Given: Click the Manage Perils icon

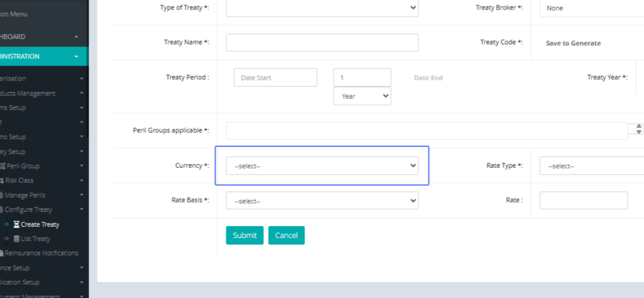Looking at the screenshot, I should [x=2, y=195].
